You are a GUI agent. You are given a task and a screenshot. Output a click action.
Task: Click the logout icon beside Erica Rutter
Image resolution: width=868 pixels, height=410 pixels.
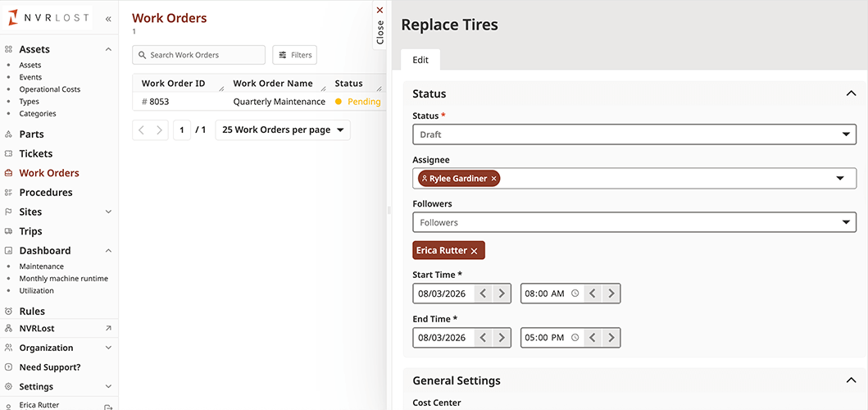pos(108,406)
